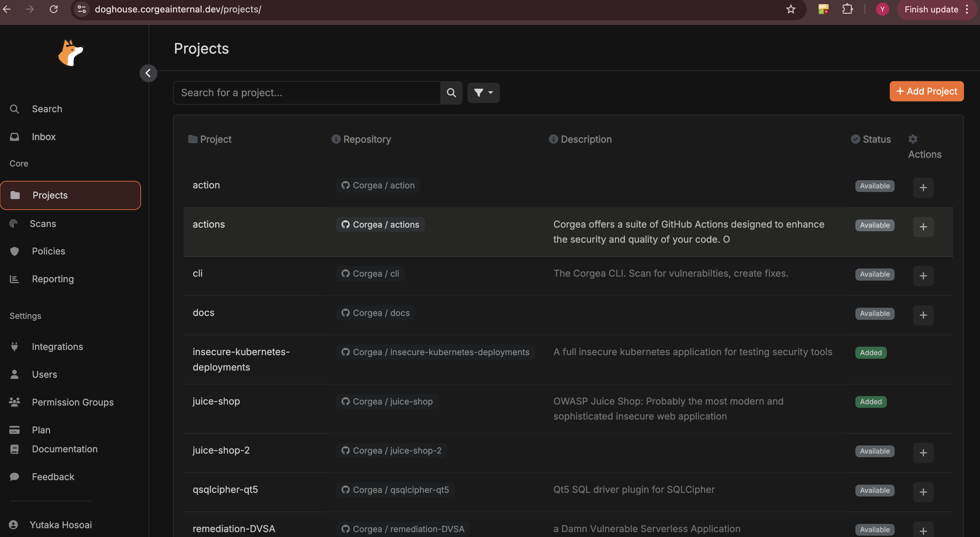Select Projects in the sidebar

click(x=70, y=195)
